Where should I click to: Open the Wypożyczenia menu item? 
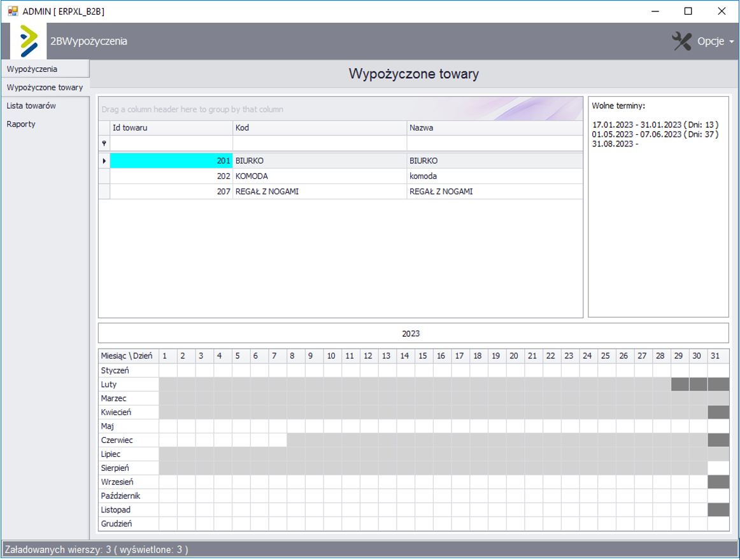pyautogui.click(x=45, y=69)
